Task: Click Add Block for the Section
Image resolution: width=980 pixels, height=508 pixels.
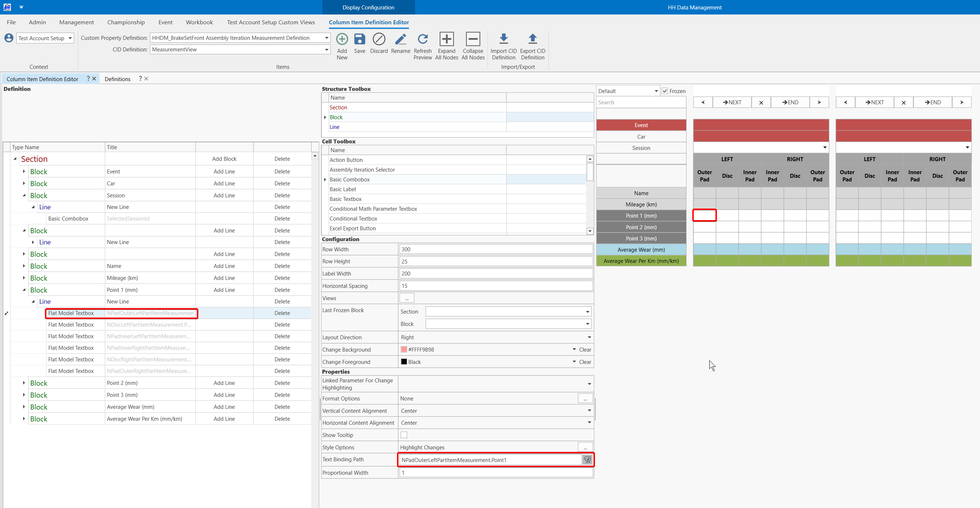Action: pos(224,159)
